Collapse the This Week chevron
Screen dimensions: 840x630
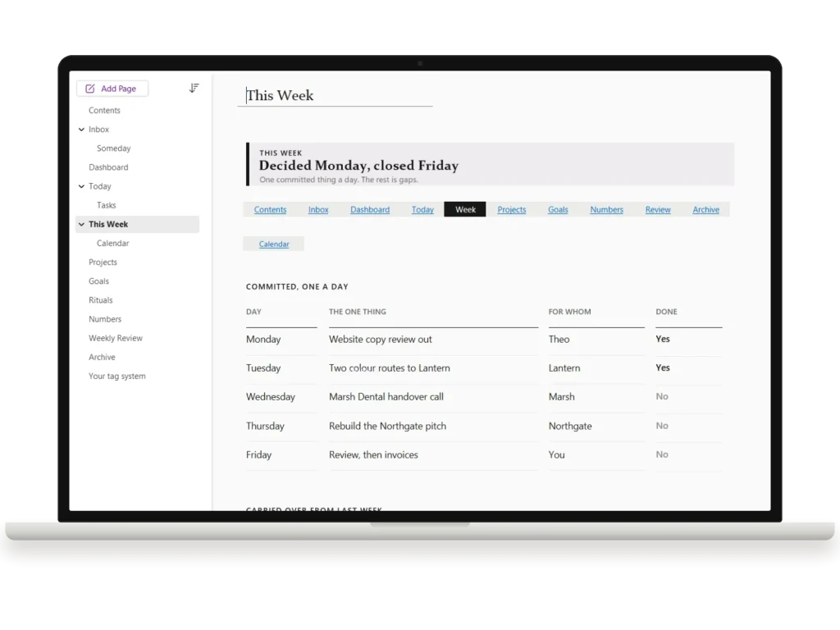tap(81, 225)
